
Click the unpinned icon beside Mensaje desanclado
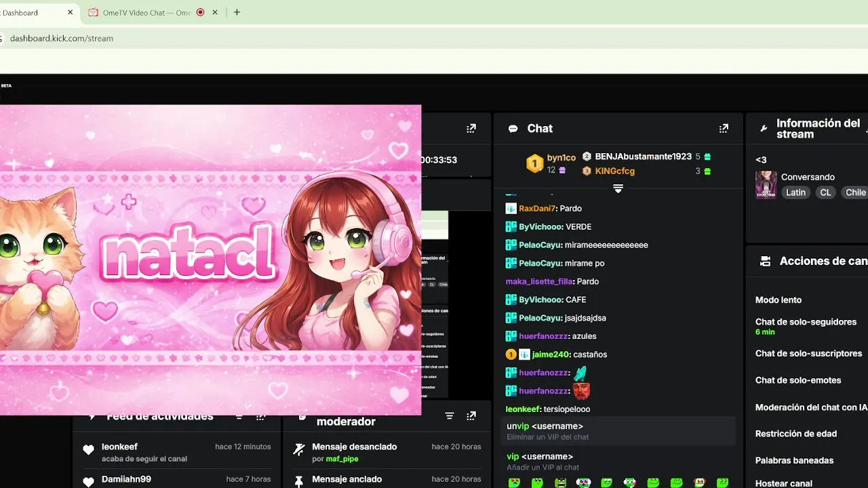(298, 449)
